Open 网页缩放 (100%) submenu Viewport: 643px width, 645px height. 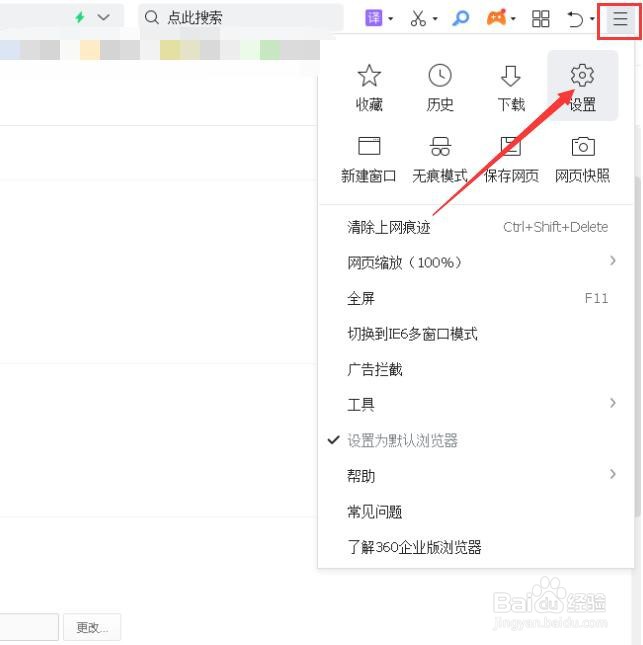[476, 262]
